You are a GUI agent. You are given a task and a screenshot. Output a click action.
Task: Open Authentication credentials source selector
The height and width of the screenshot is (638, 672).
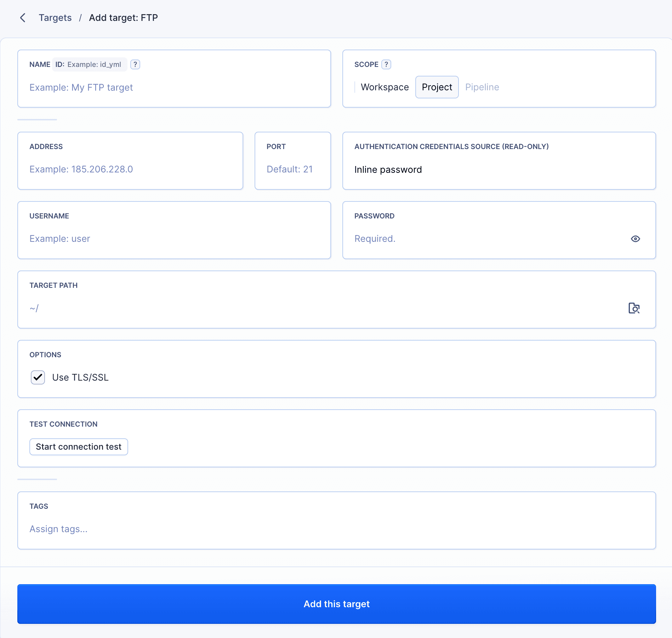499,170
